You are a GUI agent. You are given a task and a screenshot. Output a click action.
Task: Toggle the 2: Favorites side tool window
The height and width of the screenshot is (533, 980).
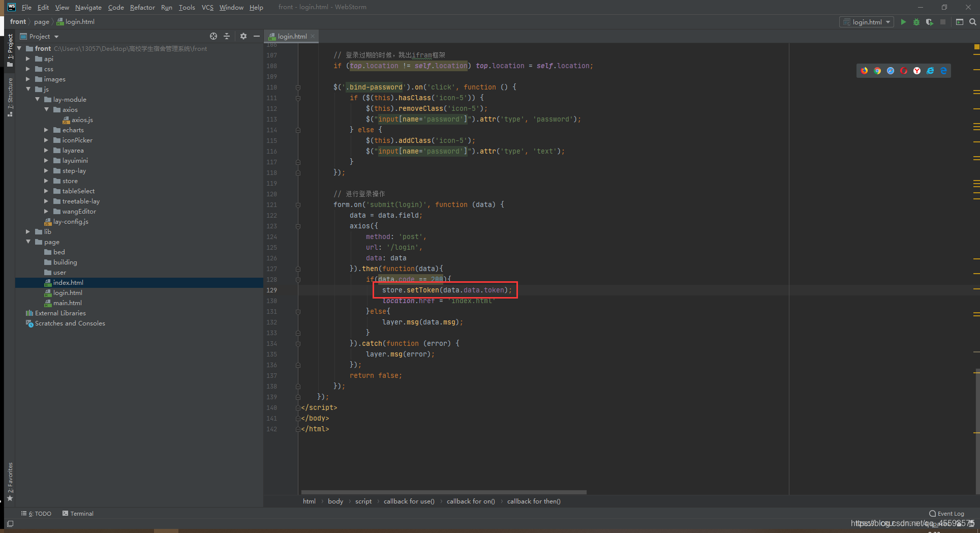pyautogui.click(x=10, y=482)
